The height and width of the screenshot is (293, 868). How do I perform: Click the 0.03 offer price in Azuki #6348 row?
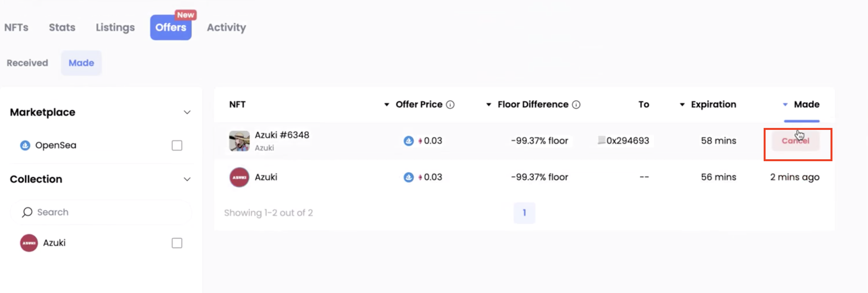coord(433,141)
